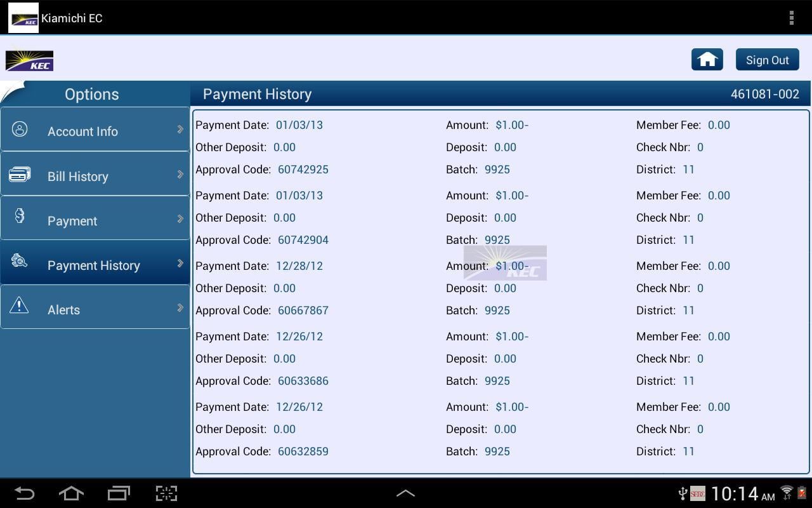Image resolution: width=812 pixels, height=508 pixels.
Task: Select approval code 60742904
Action: 303,240
